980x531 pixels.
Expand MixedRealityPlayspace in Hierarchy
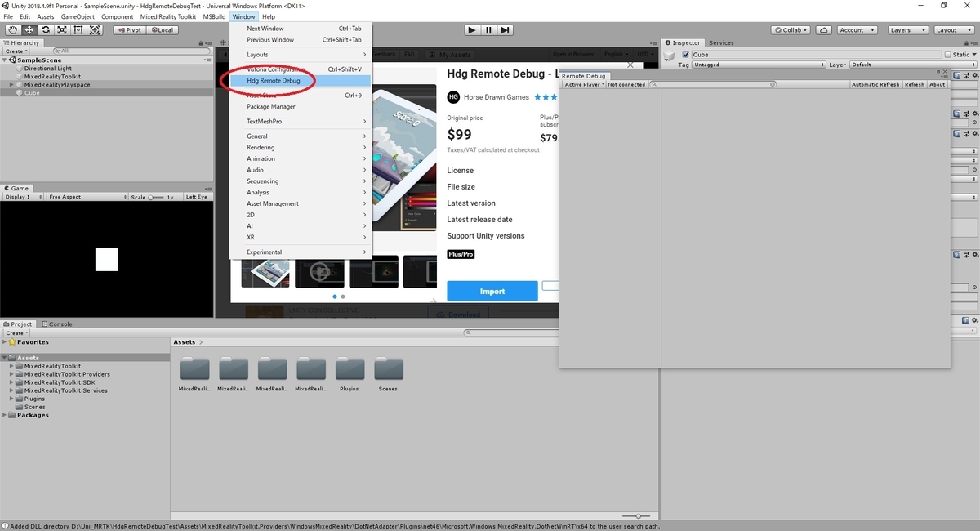pos(11,85)
